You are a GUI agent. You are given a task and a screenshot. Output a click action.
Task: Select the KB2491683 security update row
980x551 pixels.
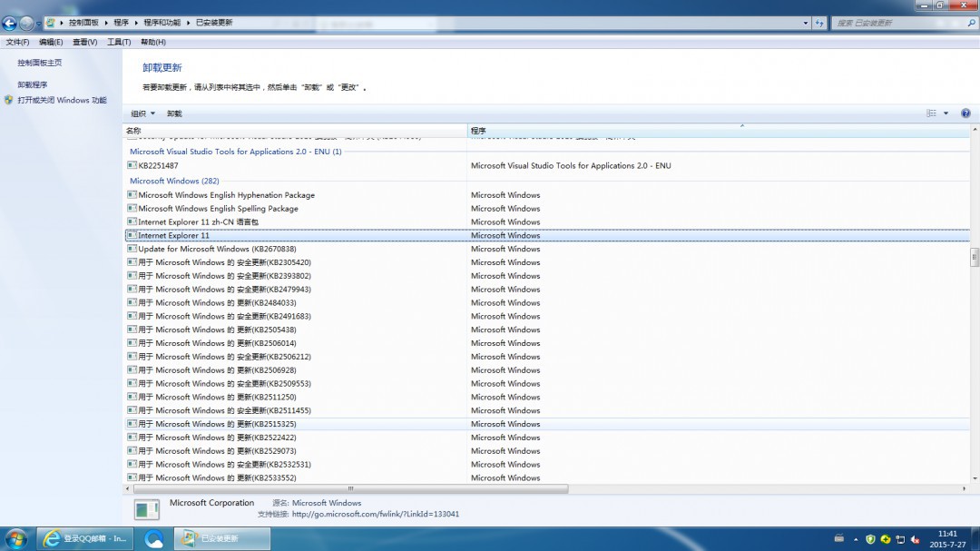[547, 316]
